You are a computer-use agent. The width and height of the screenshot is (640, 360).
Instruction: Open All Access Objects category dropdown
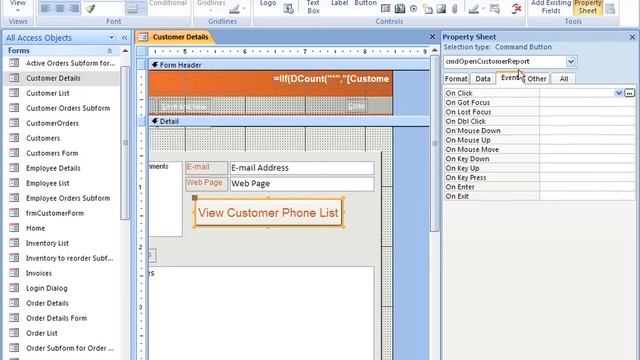point(111,38)
